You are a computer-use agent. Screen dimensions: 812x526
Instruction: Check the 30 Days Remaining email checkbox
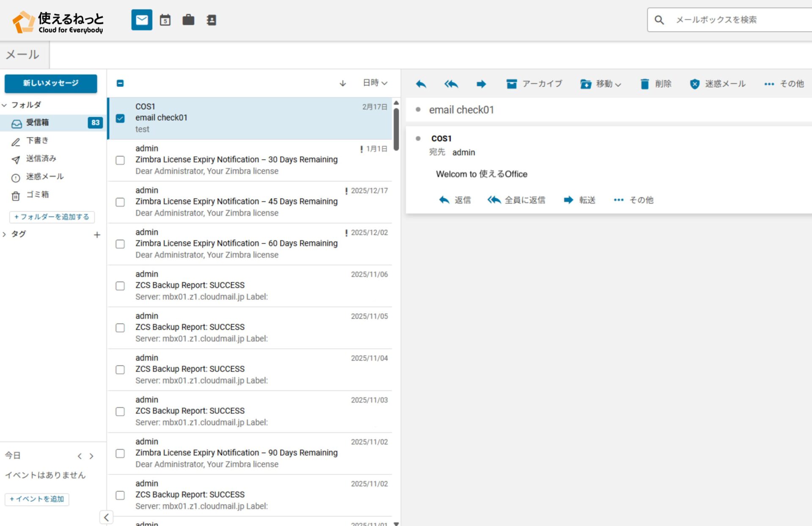point(120,160)
